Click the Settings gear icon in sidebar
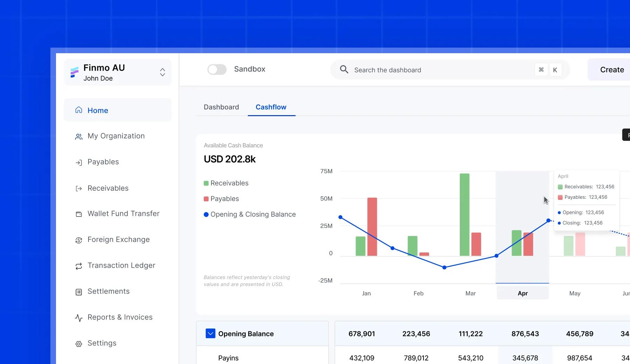The height and width of the screenshot is (364, 630). coord(79,344)
